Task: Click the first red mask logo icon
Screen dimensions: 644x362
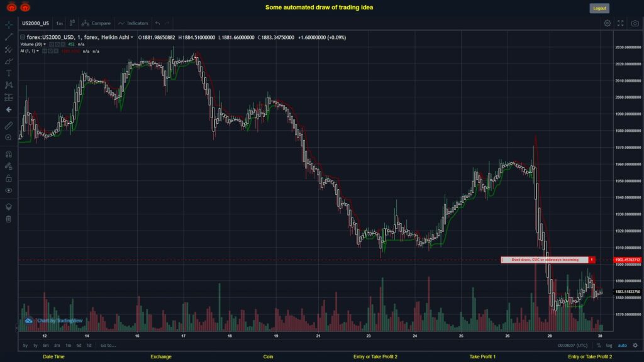Action: pos(11,7)
